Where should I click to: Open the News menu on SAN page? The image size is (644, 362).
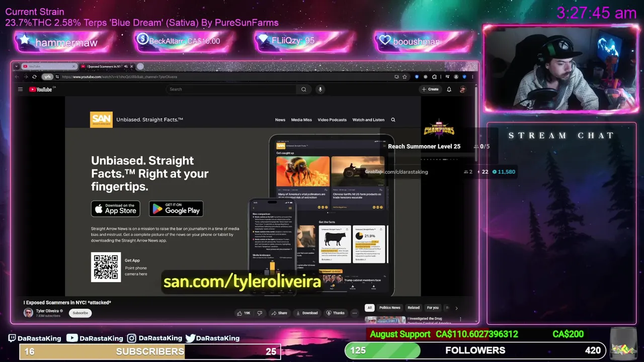pos(280,120)
